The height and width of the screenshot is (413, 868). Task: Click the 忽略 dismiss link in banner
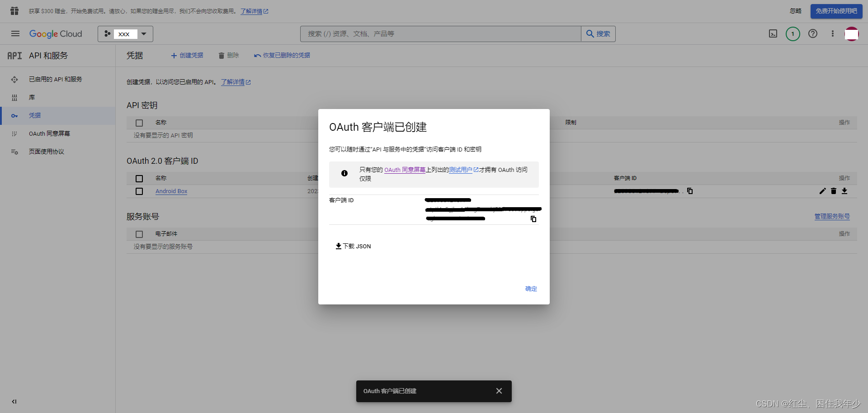click(796, 11)
